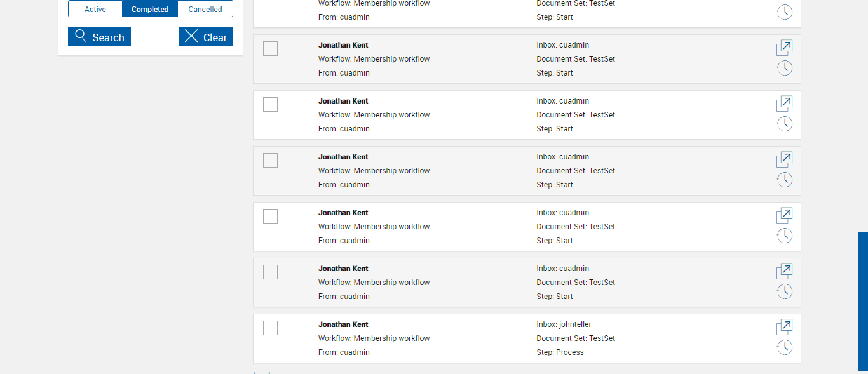
Task: Click Jonathan Kent title in the johnteller row
Action: (x=343, y=324)
